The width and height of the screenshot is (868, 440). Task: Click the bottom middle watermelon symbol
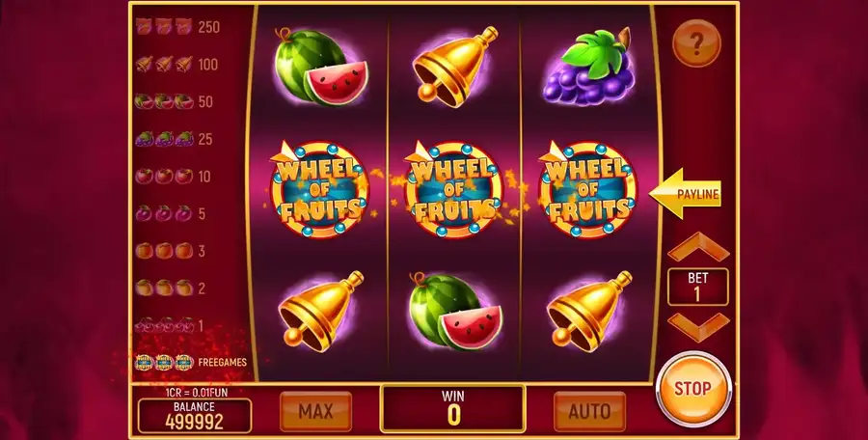tap(455, 312)
